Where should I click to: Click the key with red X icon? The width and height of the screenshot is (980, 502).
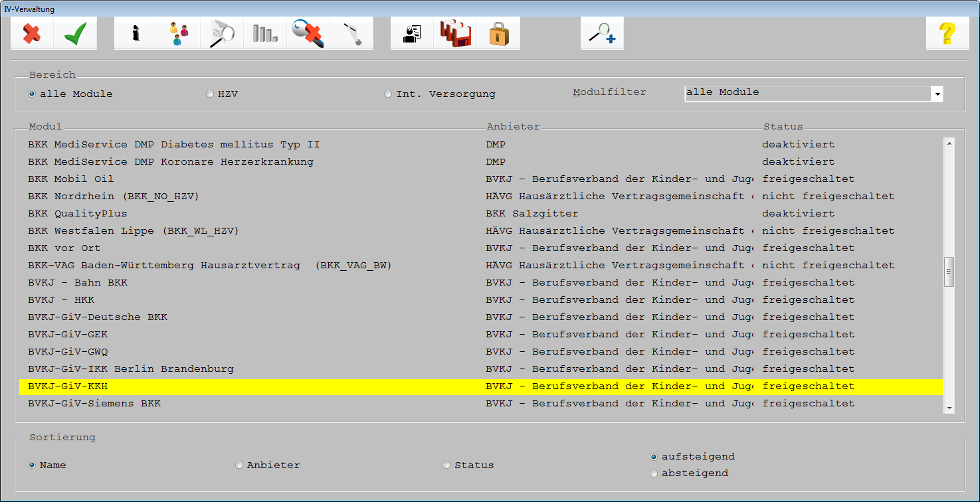click(308, 33)
